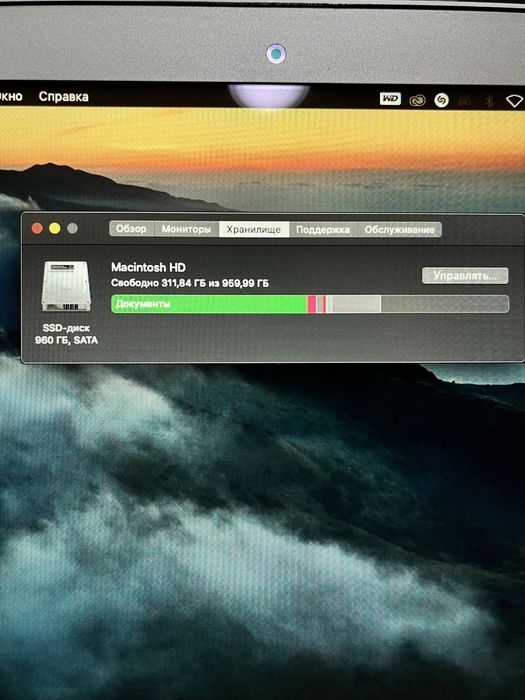Open the Wi-Fi status menu
The image size is (525, 700).
tap(514, 101)
